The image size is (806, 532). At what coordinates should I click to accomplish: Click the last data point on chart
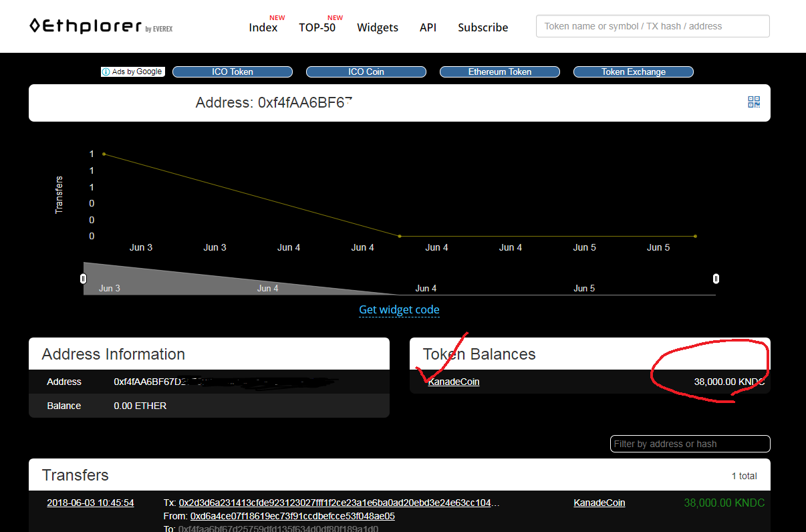[x=695, y=236]
